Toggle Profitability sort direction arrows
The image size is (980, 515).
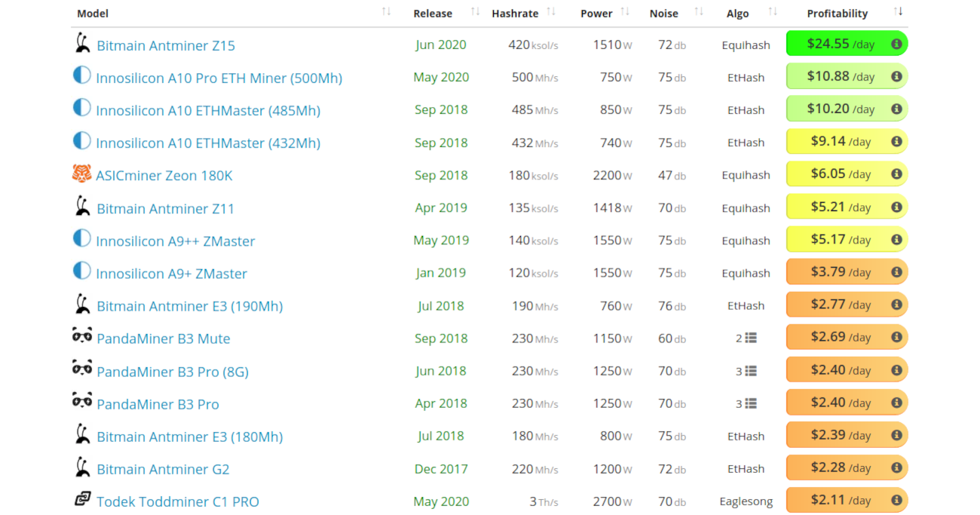pyautogui.click(x=898, y=11)
